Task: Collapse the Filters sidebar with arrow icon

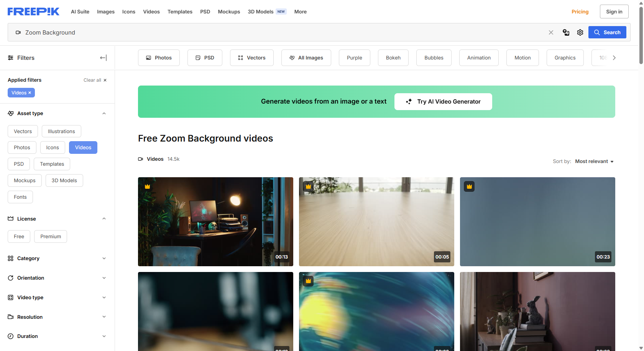Action: click(103, 58)
